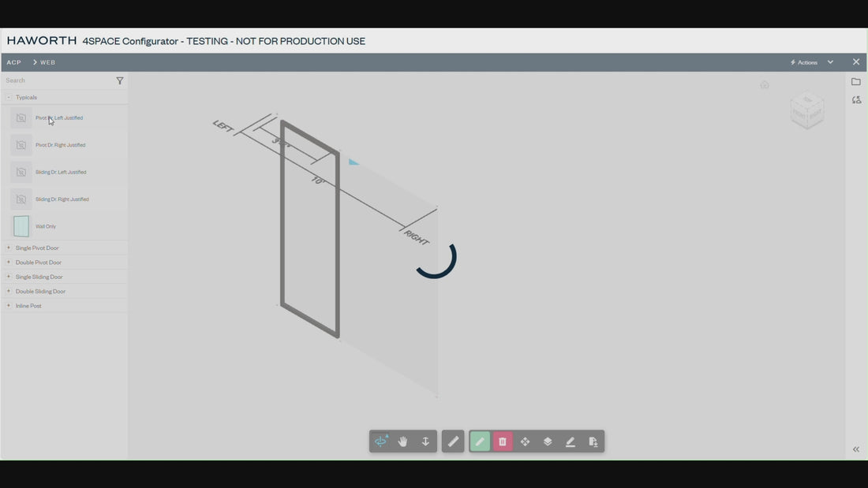Select the orbit rotate view tool
The height and width of the screenshot is (488, 868).
(x=381, y=441)
